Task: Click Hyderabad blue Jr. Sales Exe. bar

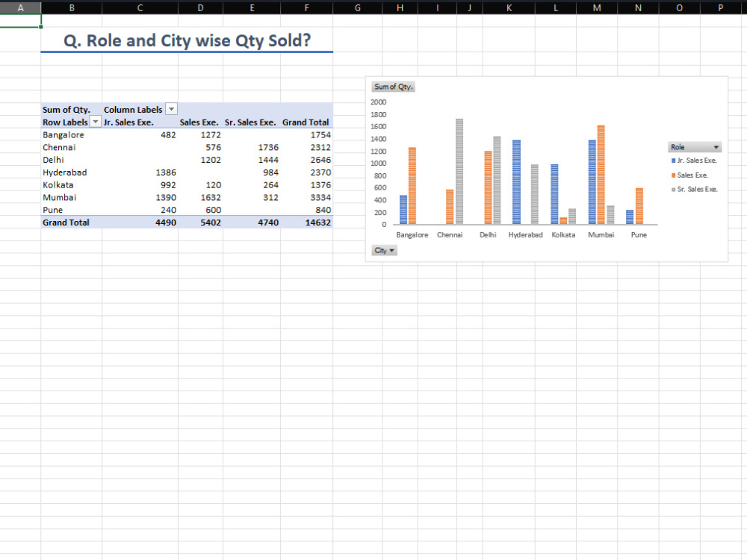Action: tap(516, 182)
